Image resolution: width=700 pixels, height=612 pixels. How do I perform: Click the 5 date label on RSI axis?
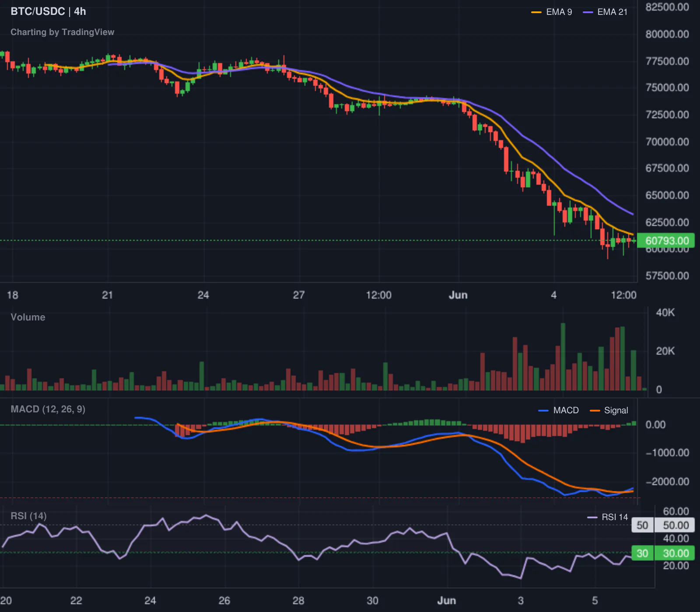pyautogui.click(x=595, y=601)
